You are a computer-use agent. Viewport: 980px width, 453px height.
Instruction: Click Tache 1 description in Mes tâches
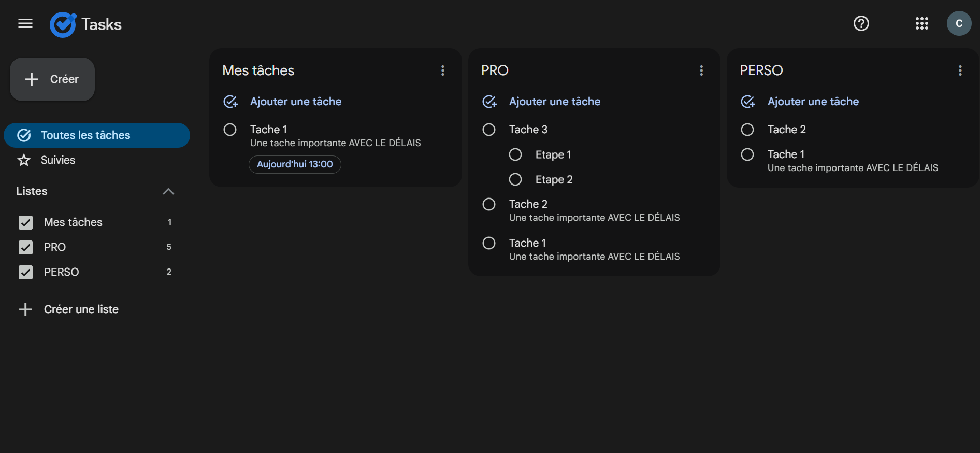pos(335,143)
